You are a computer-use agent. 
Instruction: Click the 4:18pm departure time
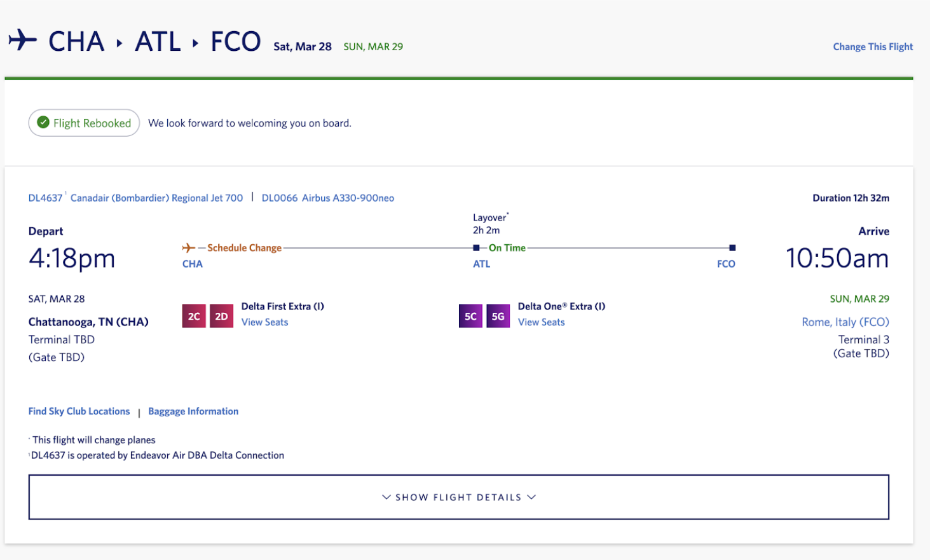coord(72,258)
